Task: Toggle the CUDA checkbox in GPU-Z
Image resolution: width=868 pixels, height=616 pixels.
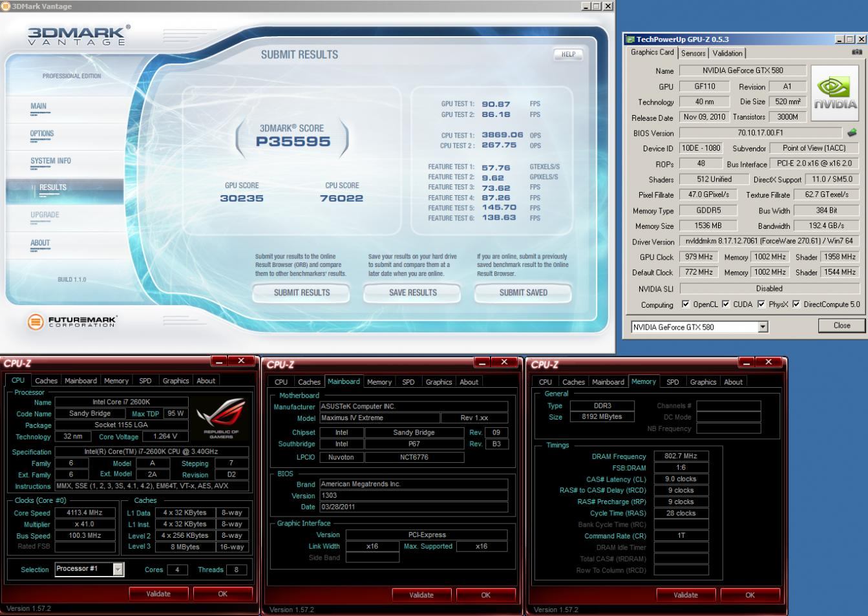Action: (x=725, y=304)
